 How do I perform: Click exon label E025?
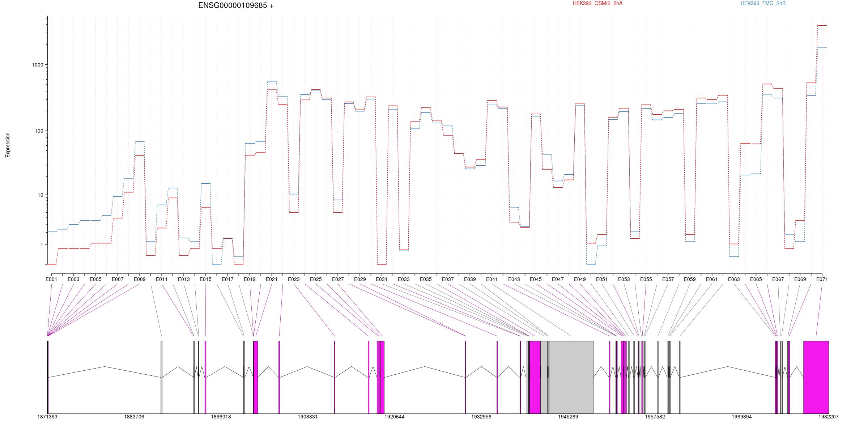click(316, 279)
